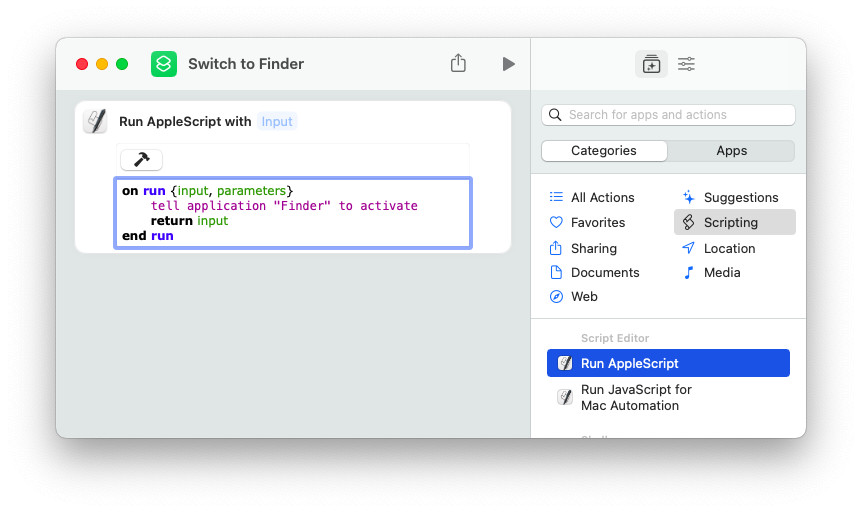Click the Run AppleScript action icon
The height and width of the screenshot is (512, 862).
(565, 363)
